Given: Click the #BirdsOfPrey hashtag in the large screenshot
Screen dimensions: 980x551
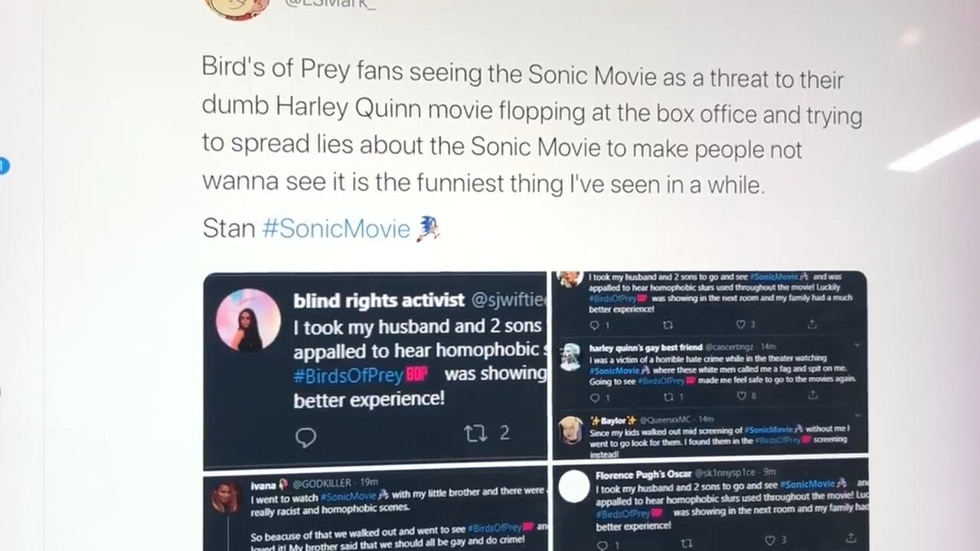Looking at the screenshot, I should (360, 375).
